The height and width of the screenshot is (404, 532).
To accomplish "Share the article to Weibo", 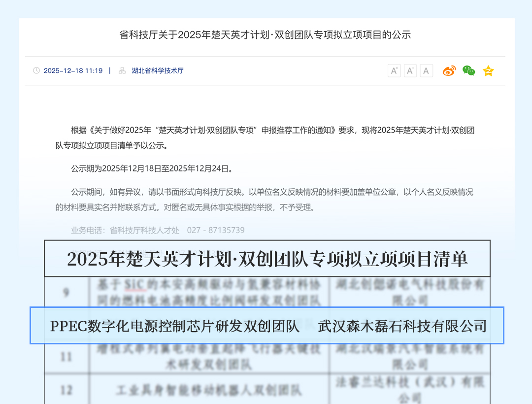I will (449, 70).
